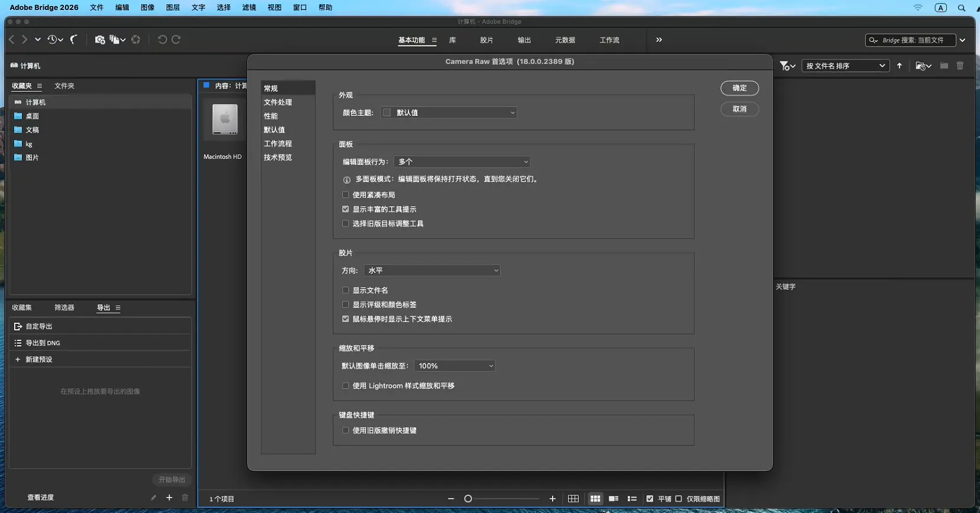Click the Bridge search input field
980x513 pixels.
tap(916, 40)
